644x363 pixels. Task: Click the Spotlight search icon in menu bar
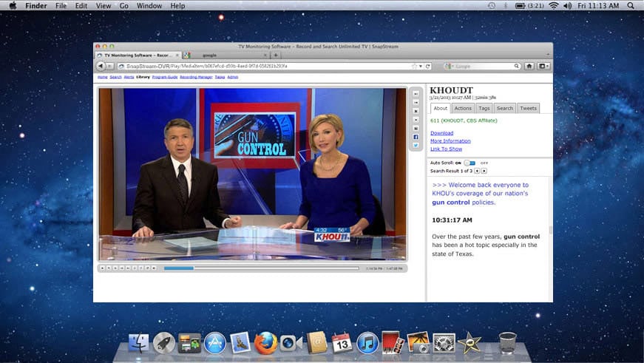pos(630,5)
